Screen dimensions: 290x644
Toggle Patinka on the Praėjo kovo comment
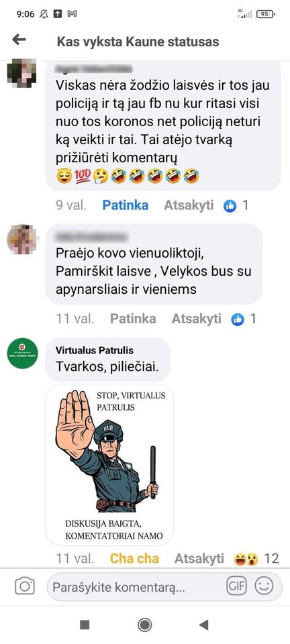pos(133,319)
